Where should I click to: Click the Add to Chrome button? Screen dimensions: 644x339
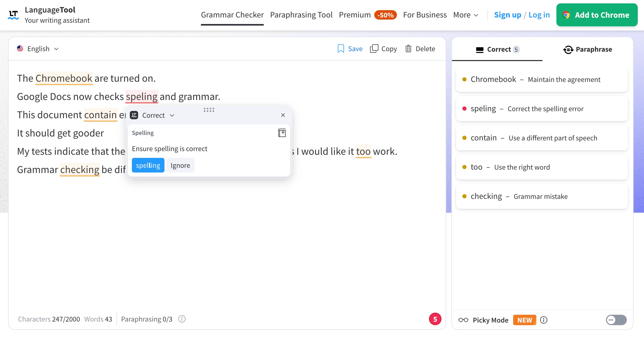click(x=597, y=15)
